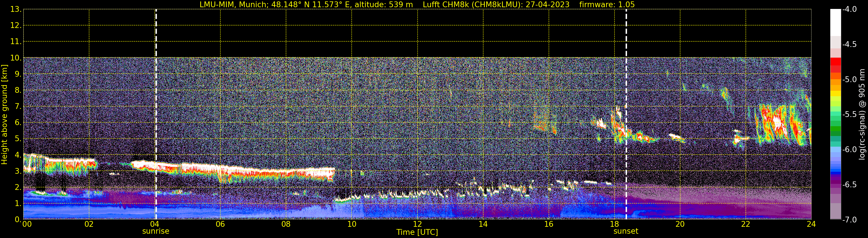Click the red segment of the colorbar
This screenshot has width=868, height=238.
[x=836, y=61]
